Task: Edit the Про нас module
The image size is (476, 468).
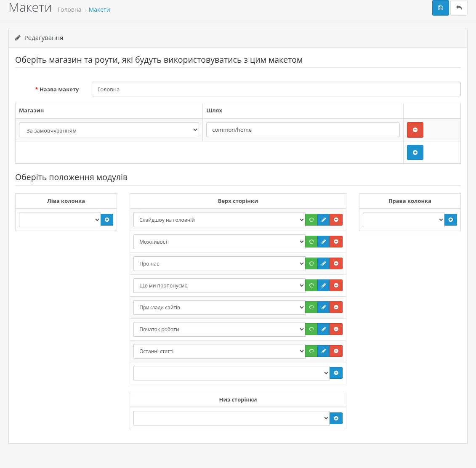Action: click(x=324, y=263)
